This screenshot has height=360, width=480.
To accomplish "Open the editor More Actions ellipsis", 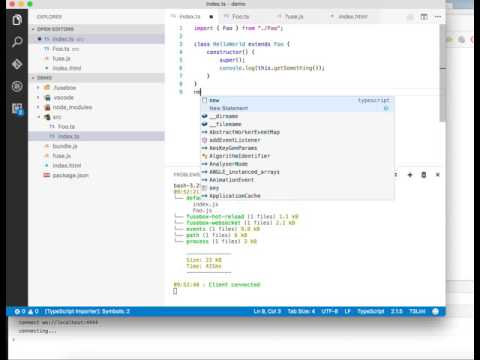I will pyautogui.click(x=438, y=17).
